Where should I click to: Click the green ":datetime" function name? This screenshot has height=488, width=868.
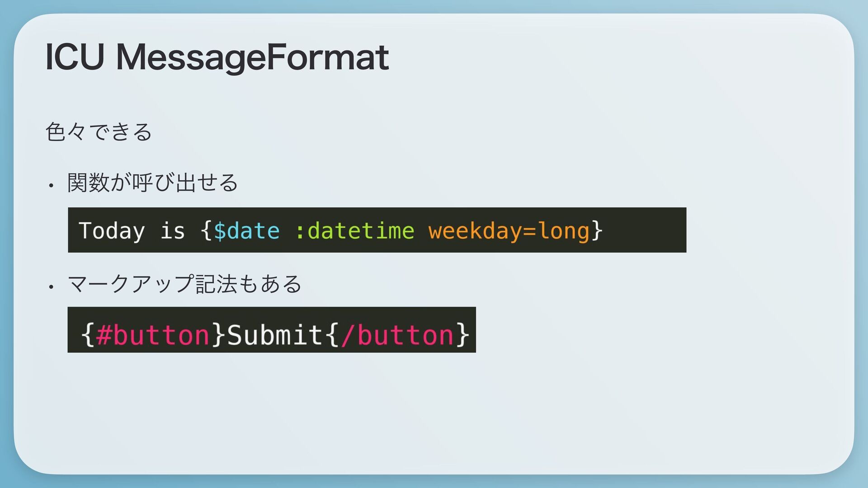[x=354, y=231]
